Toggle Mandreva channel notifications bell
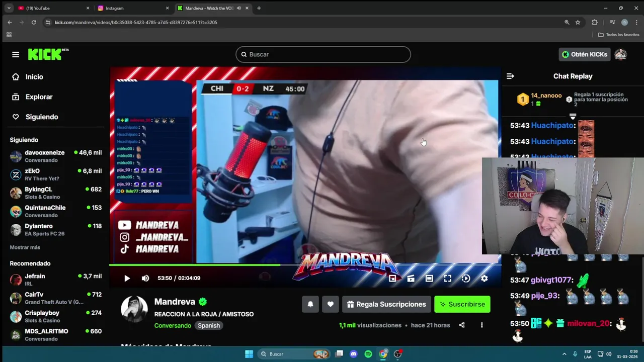The width and height of the screenshot is (644, 362). point(310,304)
